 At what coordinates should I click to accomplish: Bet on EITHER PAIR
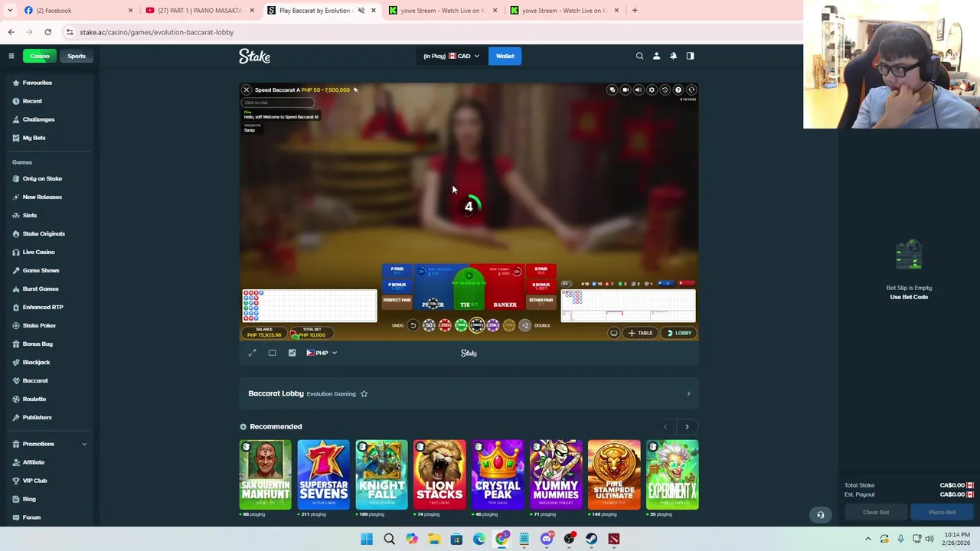point(541,302)
